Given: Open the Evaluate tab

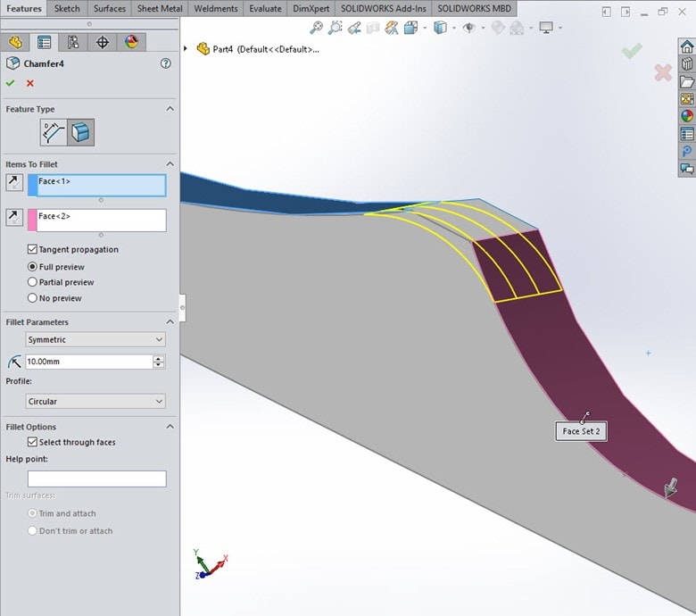Looking at the screenshot, I should click(265, 9).
